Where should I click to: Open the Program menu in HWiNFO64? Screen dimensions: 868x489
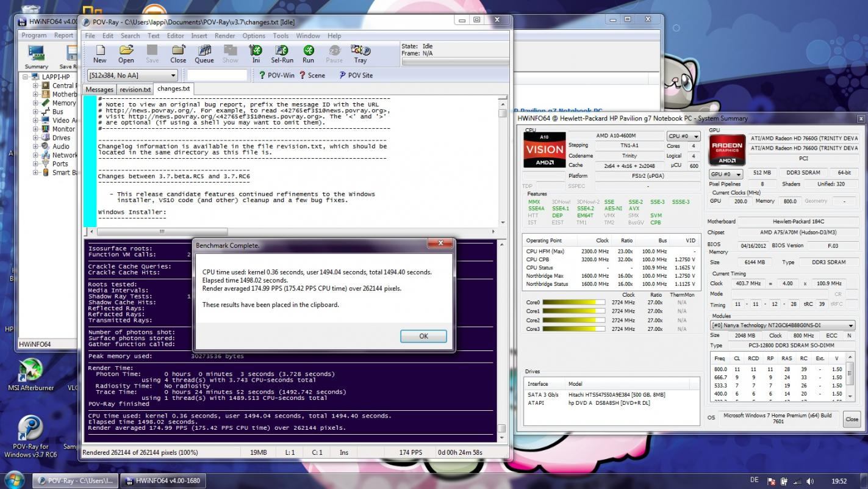[34, 35]
